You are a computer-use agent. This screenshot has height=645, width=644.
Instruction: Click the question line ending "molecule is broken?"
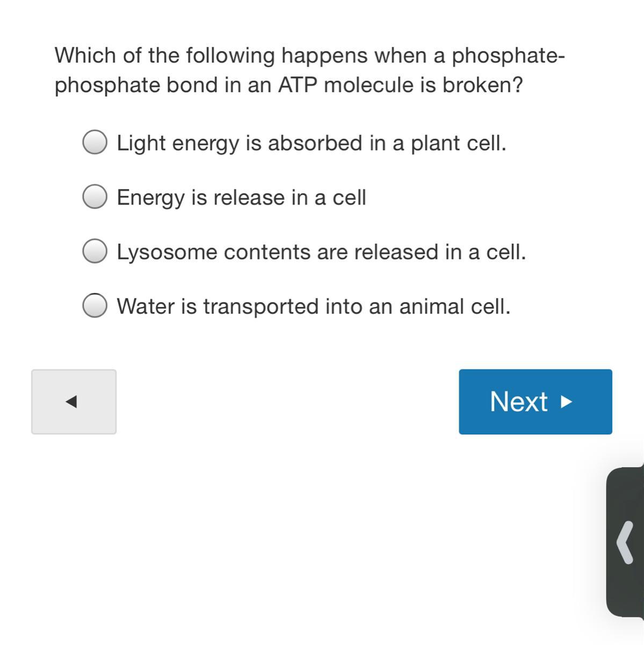288,85
